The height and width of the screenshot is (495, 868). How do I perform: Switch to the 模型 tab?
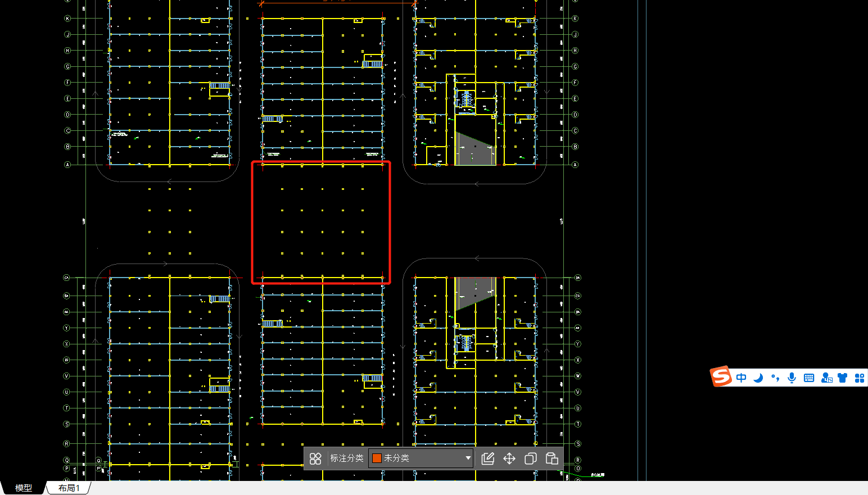24,488
